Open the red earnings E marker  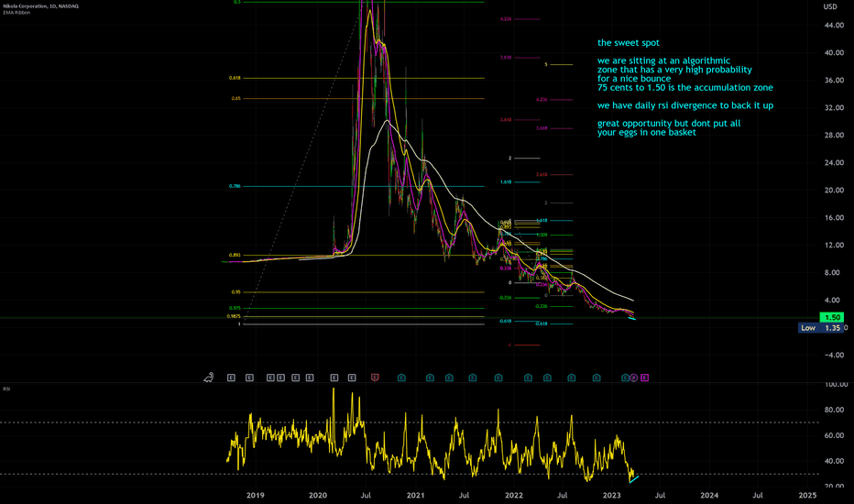tap(375, 377)
